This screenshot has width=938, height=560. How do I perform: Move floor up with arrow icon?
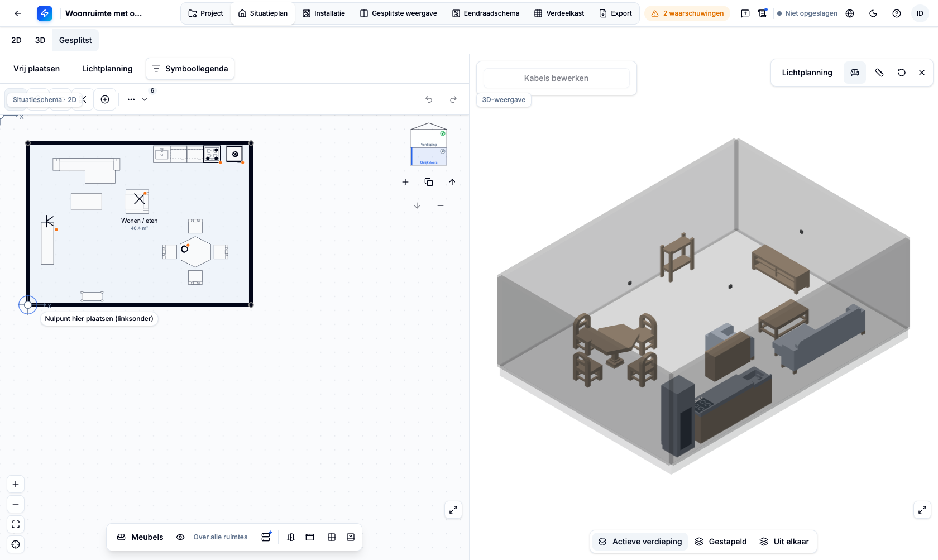[x=452, y=182]
